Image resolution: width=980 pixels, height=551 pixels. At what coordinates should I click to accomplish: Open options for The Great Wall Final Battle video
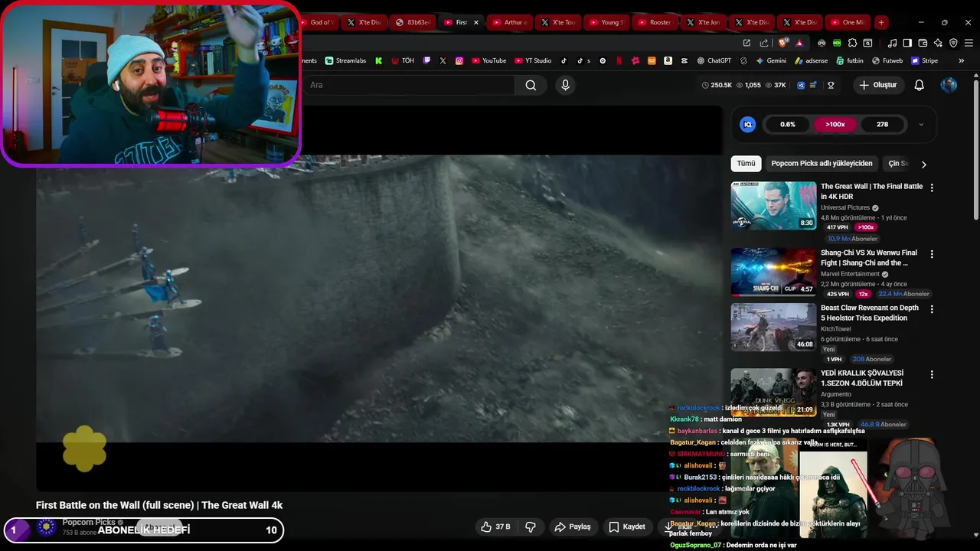coord(932,187)
